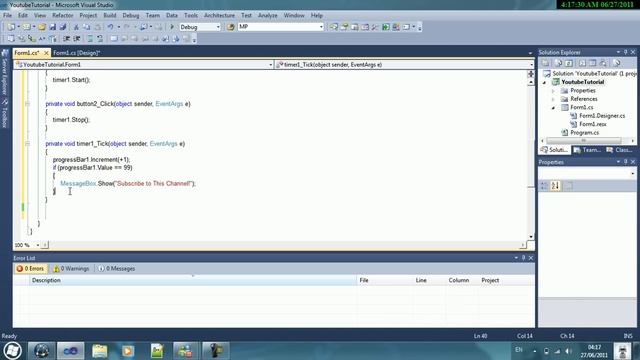Screen dimensions: 640x360
Task: Open the Toolbox from the left side strip
Action: [5, 114]
